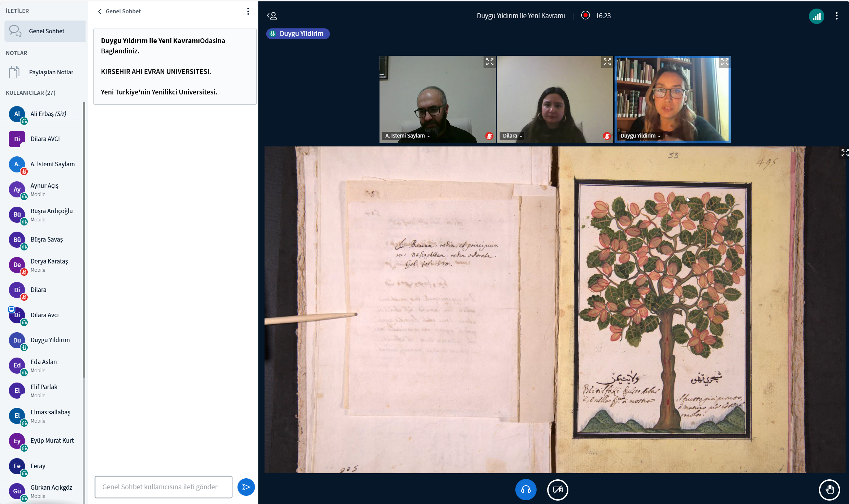Make the shared presentation fullscreen

[844, 153]
